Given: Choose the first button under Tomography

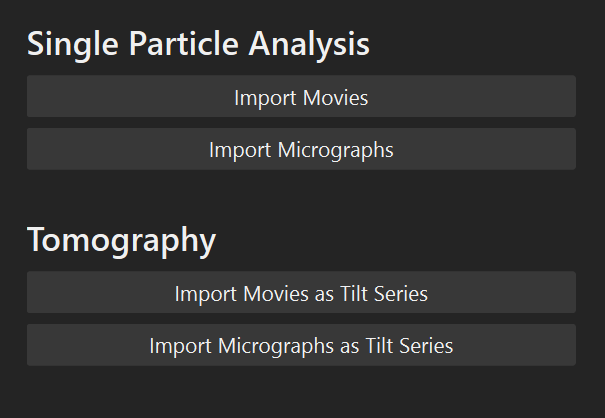Looking at the screenshot, I should [x=301, y=293].
